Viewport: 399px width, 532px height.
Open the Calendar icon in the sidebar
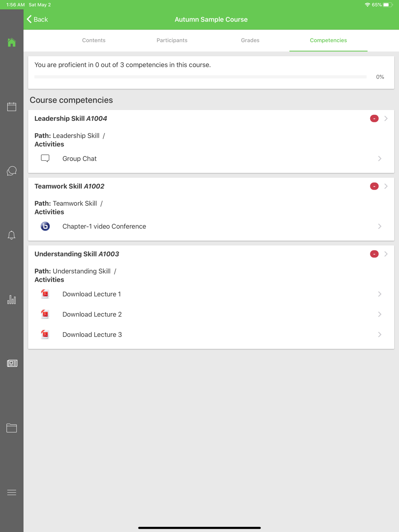(x=12, y=107)
